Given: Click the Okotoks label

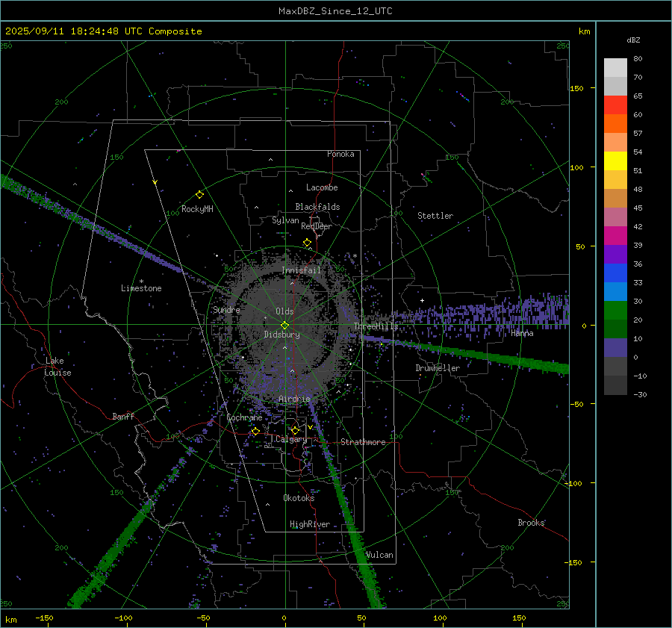Looking at the screenshot, I should 299,497.
